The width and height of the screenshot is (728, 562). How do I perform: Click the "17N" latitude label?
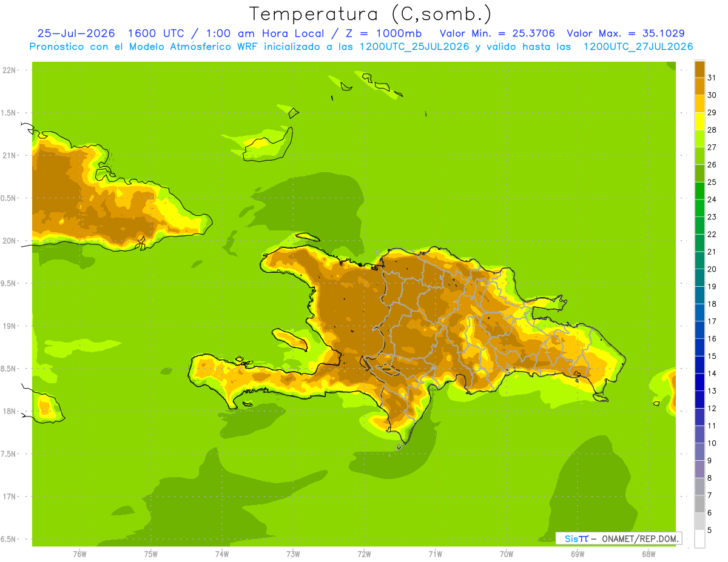(10, 497)
